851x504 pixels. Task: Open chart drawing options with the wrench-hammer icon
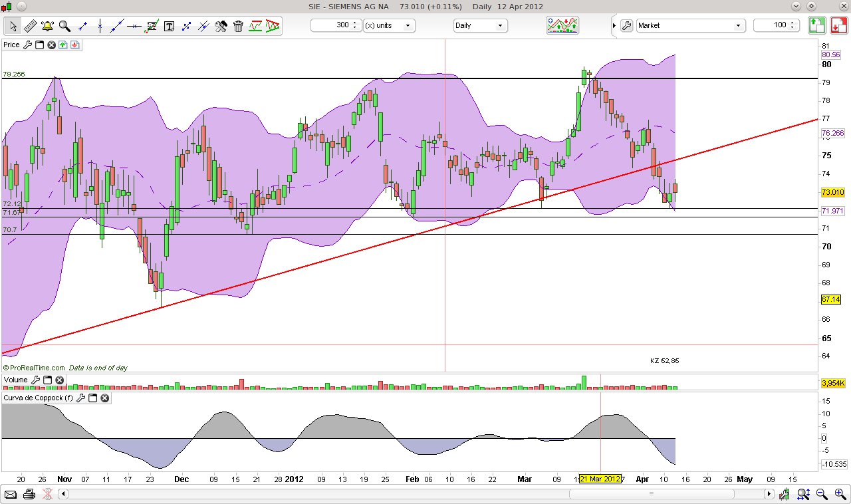pyautogui.click(x=221, y=25)
